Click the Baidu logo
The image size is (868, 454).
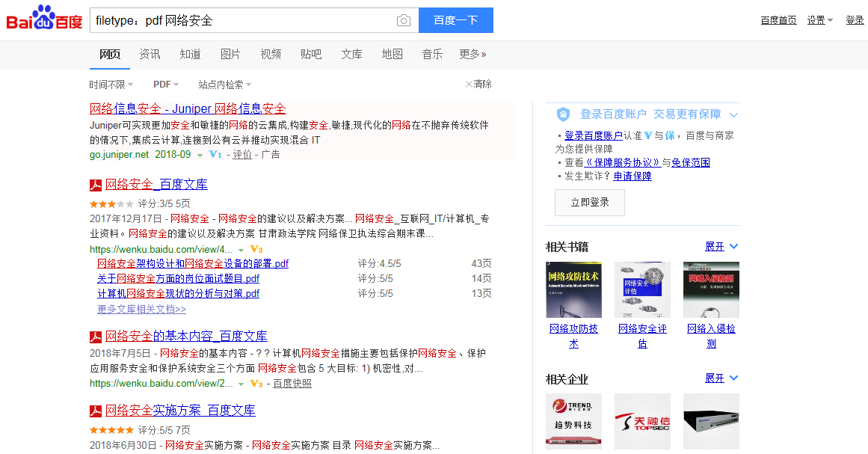click(x=44, y=18)
